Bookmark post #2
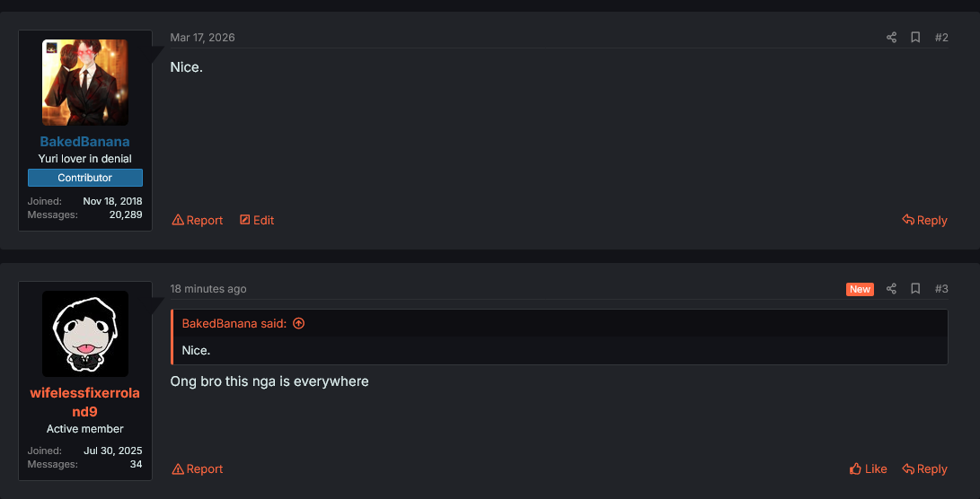 pos(915,38)
